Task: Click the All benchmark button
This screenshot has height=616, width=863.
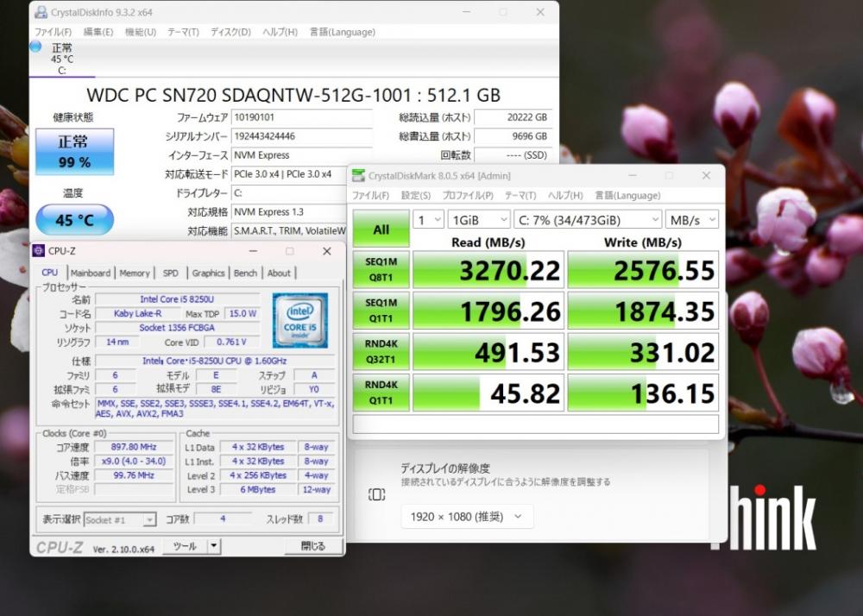Action: (381, 229)
